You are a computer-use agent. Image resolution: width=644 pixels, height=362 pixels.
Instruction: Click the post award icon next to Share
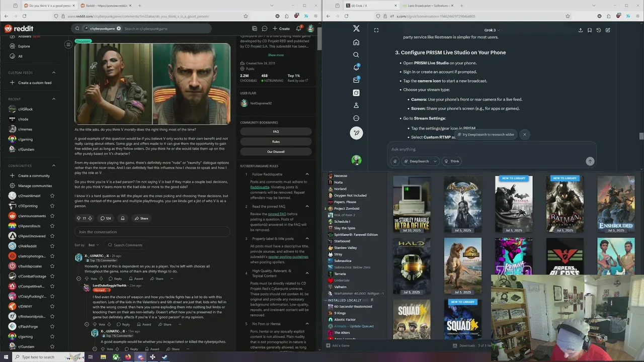coord(122,218)
